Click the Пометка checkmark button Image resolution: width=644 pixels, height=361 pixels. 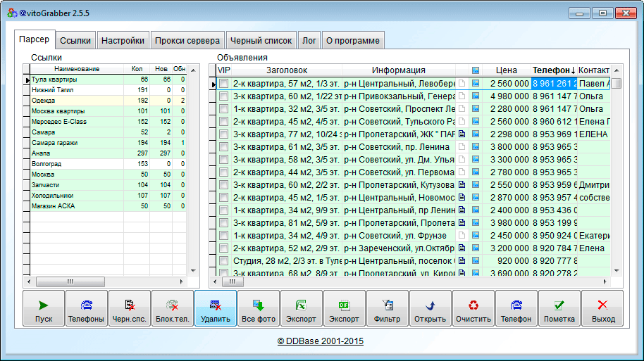[559, 308]
